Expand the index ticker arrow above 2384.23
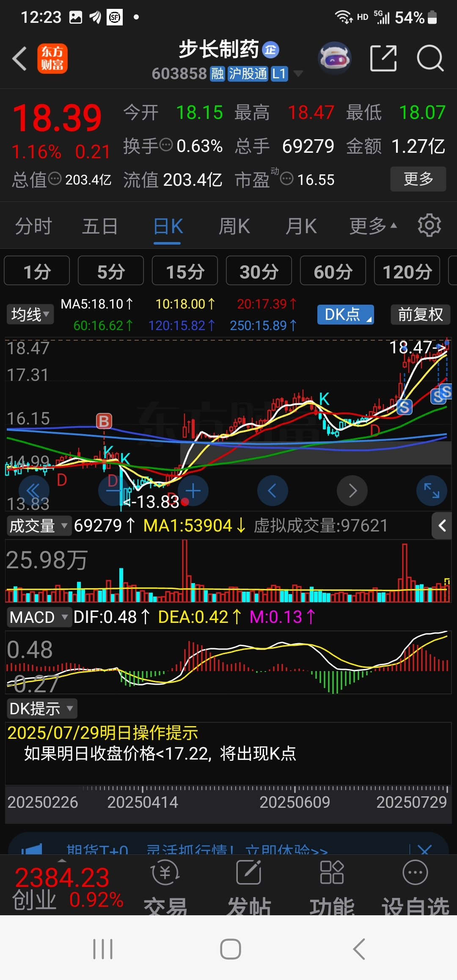The height and width of the screenshot is (980, 457). 62,860
